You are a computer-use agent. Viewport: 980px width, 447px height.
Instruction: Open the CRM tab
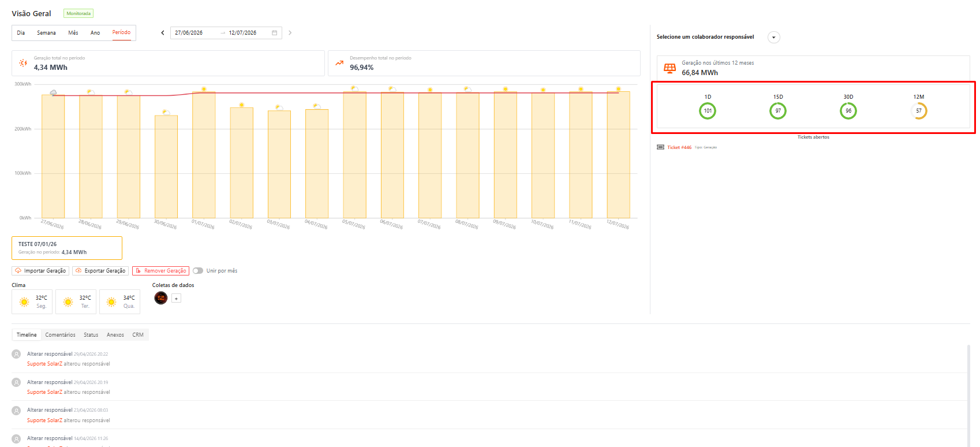coord(138,335)
